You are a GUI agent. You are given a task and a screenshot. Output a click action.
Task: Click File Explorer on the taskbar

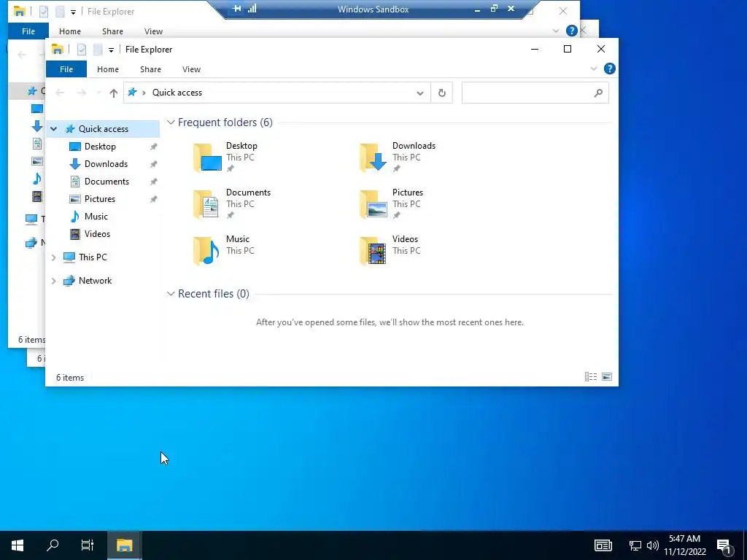pyautogui.click(x=124, y=545)
